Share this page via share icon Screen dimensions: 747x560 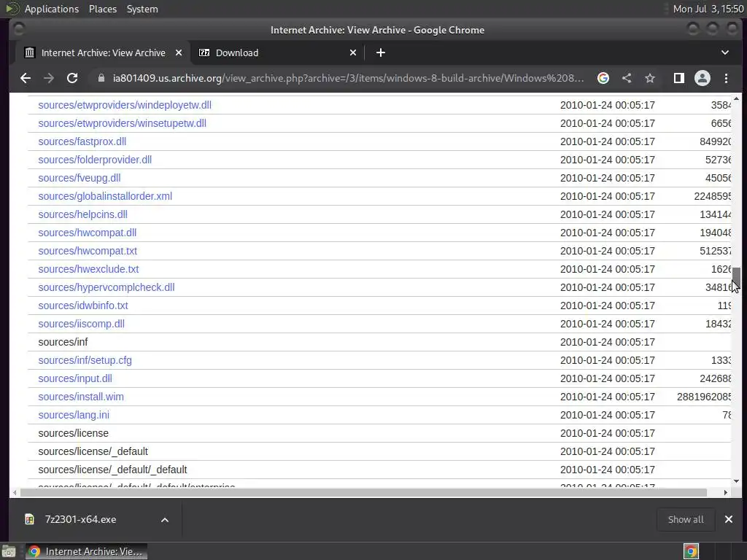(627, 78)
